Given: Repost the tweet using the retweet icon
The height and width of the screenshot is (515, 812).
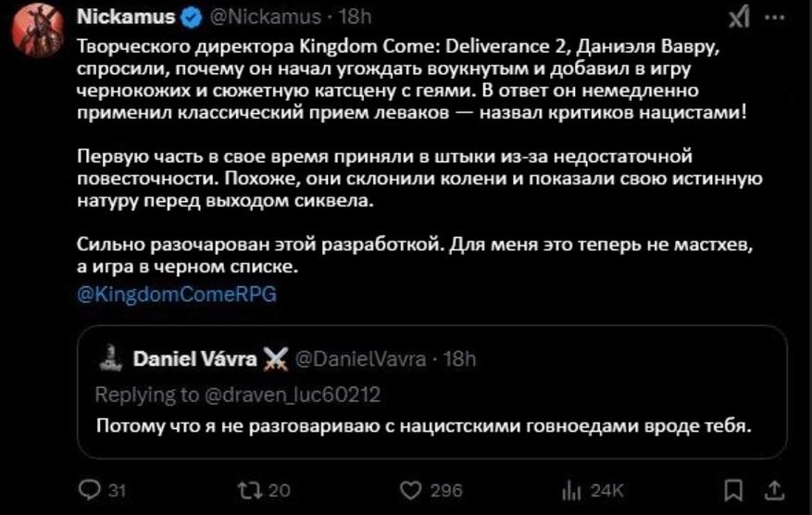Looking at the screenshot, I should [x=252, y=490].
